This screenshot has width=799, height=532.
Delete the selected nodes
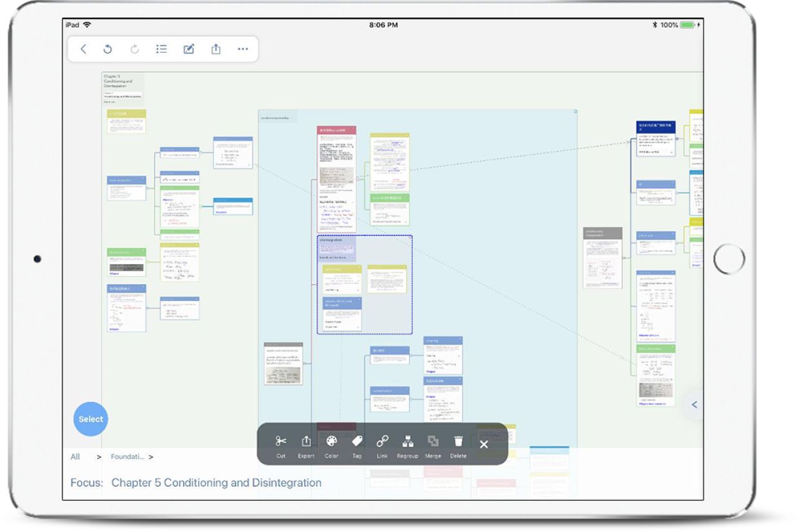pyautogui.click(x=458, y=446)
